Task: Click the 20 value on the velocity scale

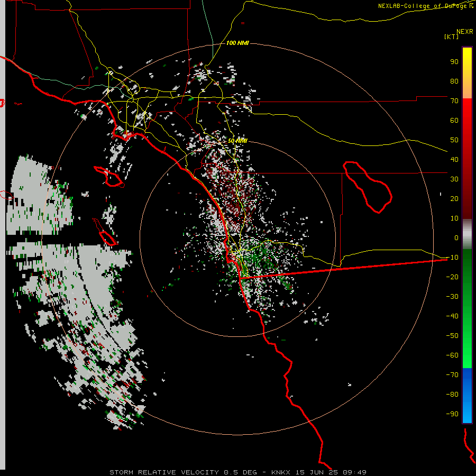Action: click(x=454, y=199)
